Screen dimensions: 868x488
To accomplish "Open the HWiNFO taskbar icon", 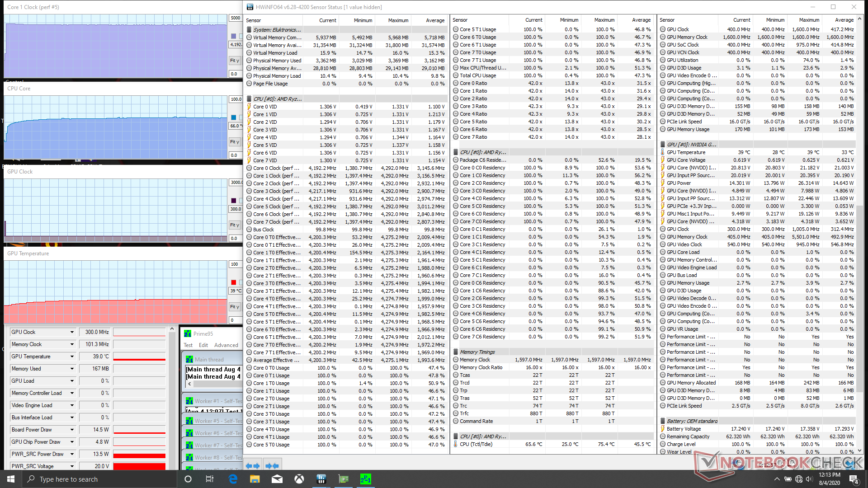I will click(321, 479).
